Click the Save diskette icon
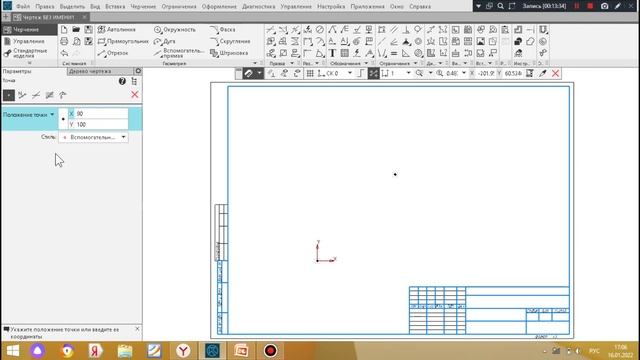Image resolution: width=640 pixels, height=360 pixels. point(88,29)
